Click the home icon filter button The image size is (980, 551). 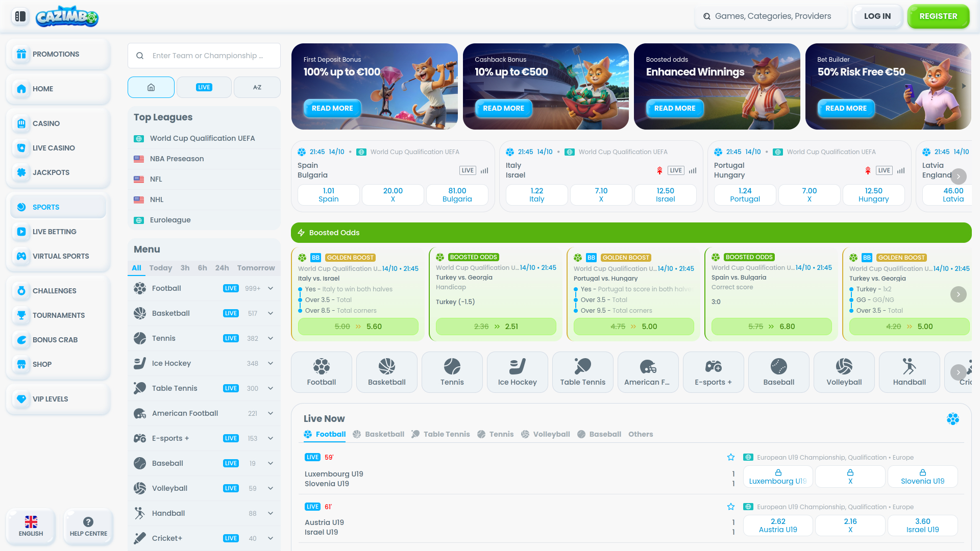pos(151,87)
